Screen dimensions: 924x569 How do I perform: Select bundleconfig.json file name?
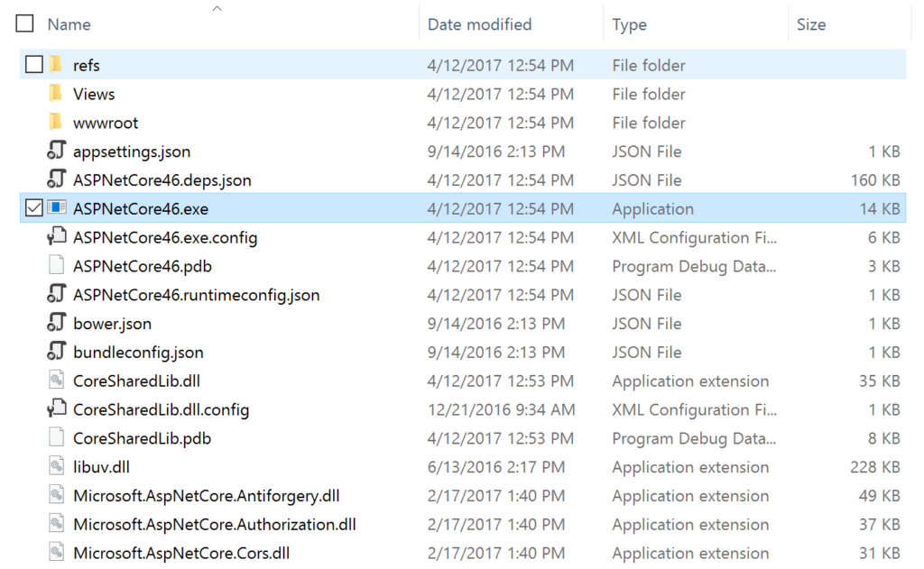tap(138, 353)
